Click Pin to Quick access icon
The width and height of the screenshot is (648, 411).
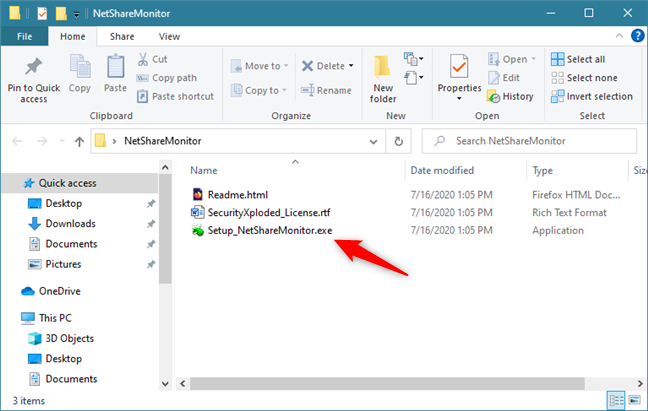33,67
